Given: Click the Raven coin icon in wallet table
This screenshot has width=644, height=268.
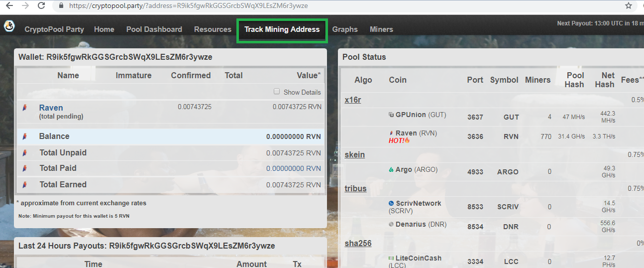Looking at the screenshot, I should 24,108.
